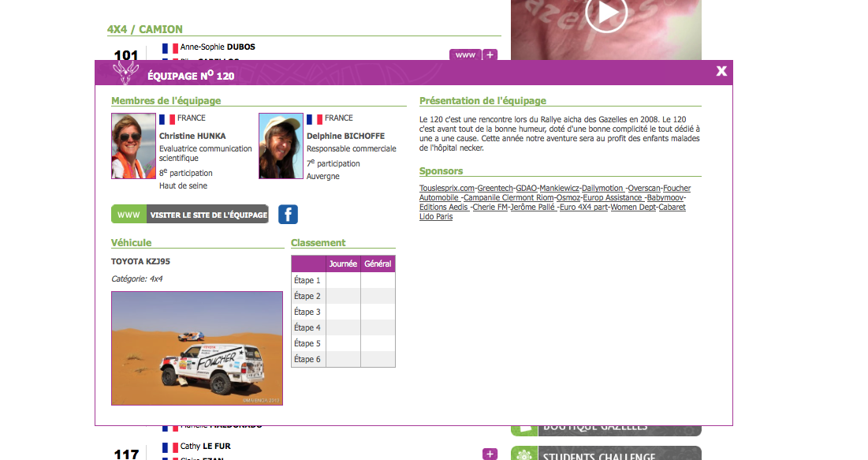Image resolution: width=868 pixels, height=460 pixels.
Task: Expand team 101 with the plus button
Action: tap(490, 55)
